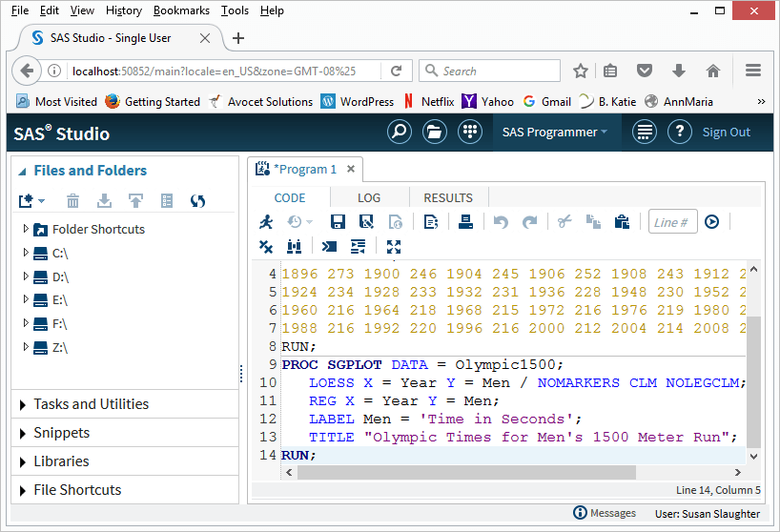
Task: Click the program summary icon next to Save As
Action: (x=396, y=222)
